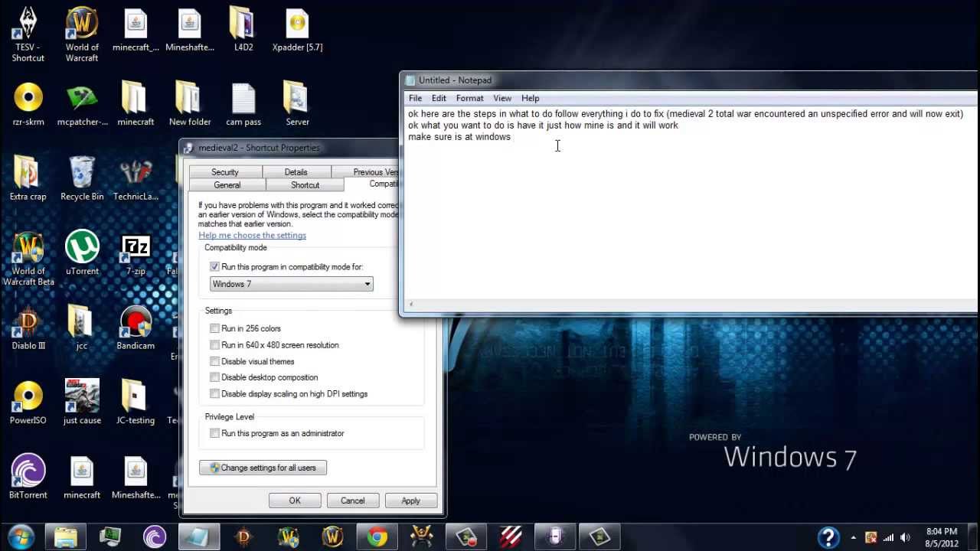Viewport: 980px width, 551px height.
Task: Click the Notepad window title bar
Action: coord(689,80)
